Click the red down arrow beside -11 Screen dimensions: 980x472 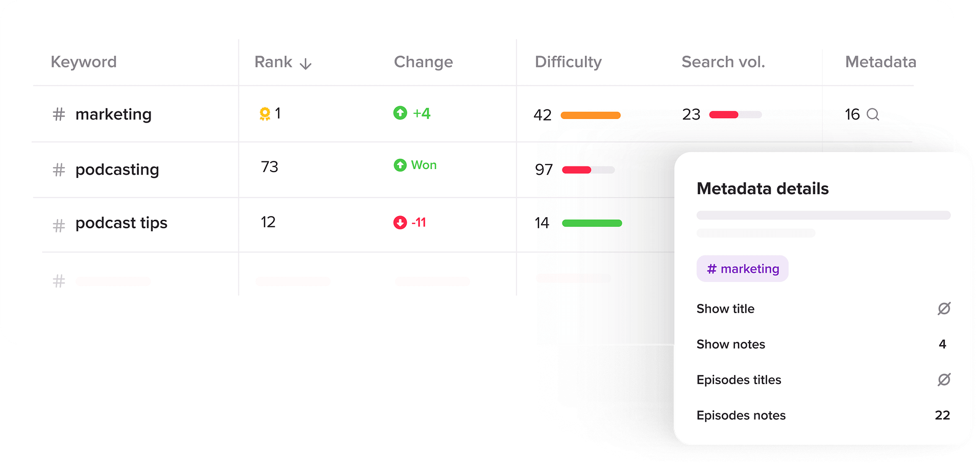pos(400,223)
